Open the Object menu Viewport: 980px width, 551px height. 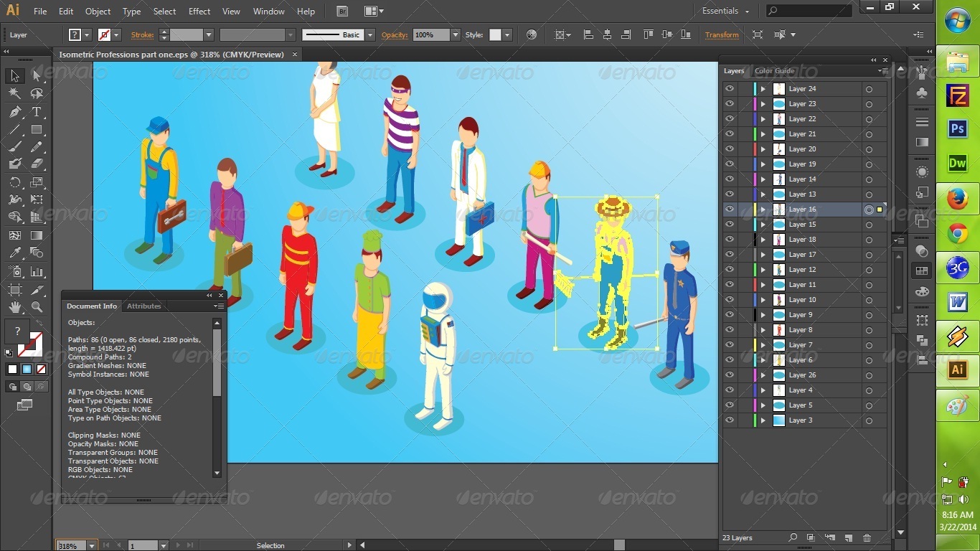[98, 11]
